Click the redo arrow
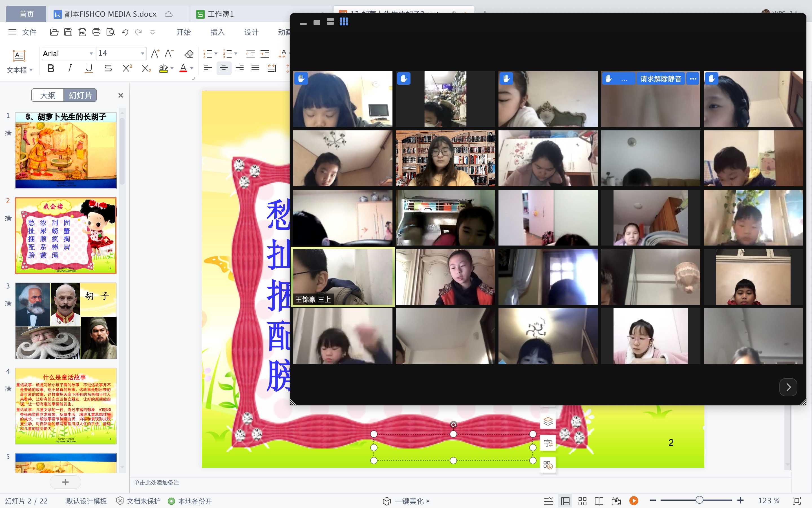Image resolution: width=812 pixels, height=508 pixels. coord(138,32)
